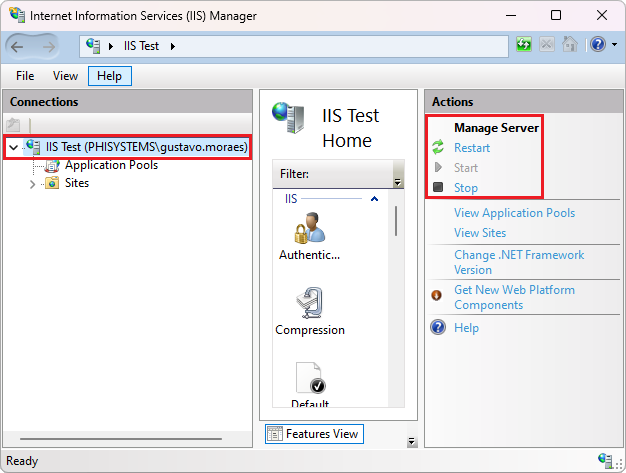Image resolution: width=626 pixels, height=473 pixels.
Task: Click the Connections pane horizontal scrollbar
Action: click(x=121, y=439)
